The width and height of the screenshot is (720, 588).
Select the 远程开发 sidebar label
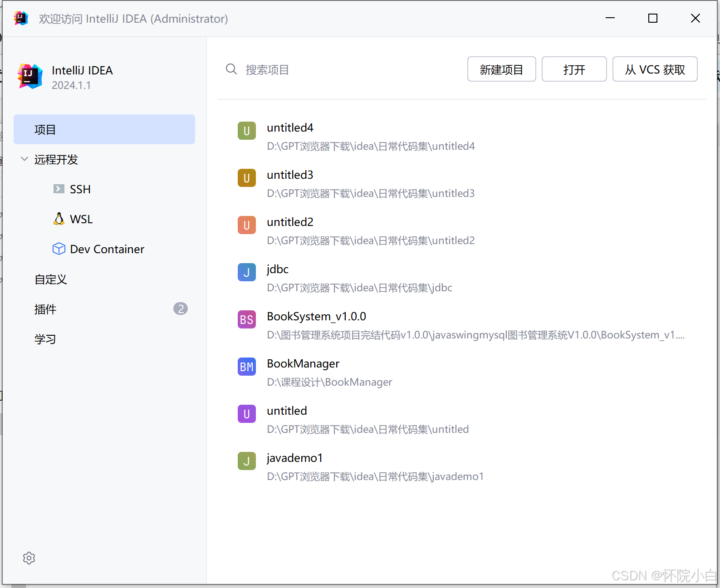pos(56,160)
